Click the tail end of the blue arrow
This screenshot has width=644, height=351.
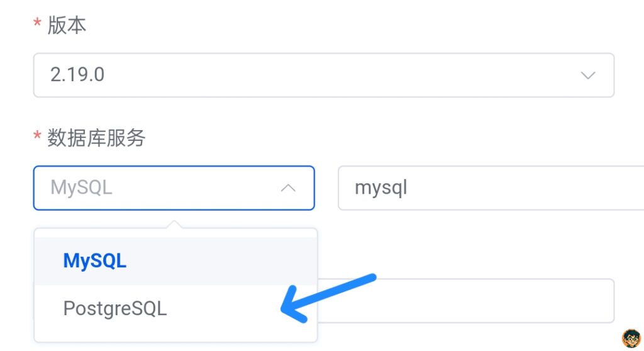370,279
